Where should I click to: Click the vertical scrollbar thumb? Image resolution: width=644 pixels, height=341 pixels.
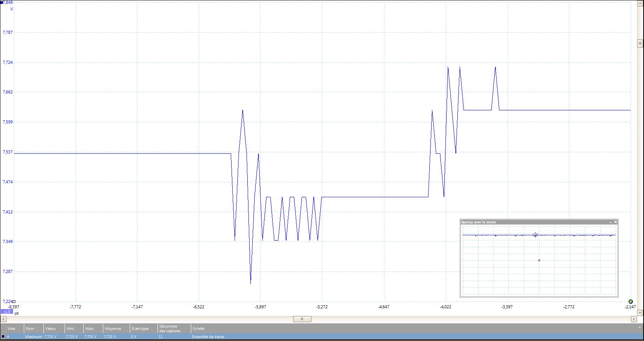pos(640,43)
